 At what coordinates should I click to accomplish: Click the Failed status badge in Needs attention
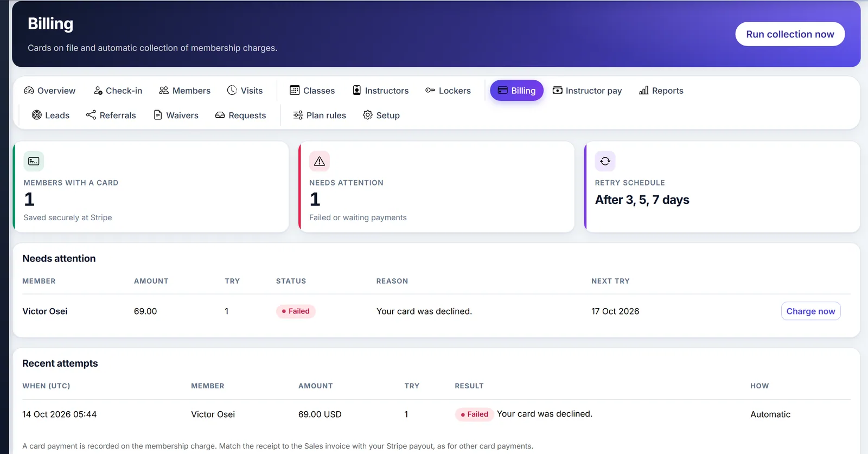pyautogui.click(x=296, y=311)
